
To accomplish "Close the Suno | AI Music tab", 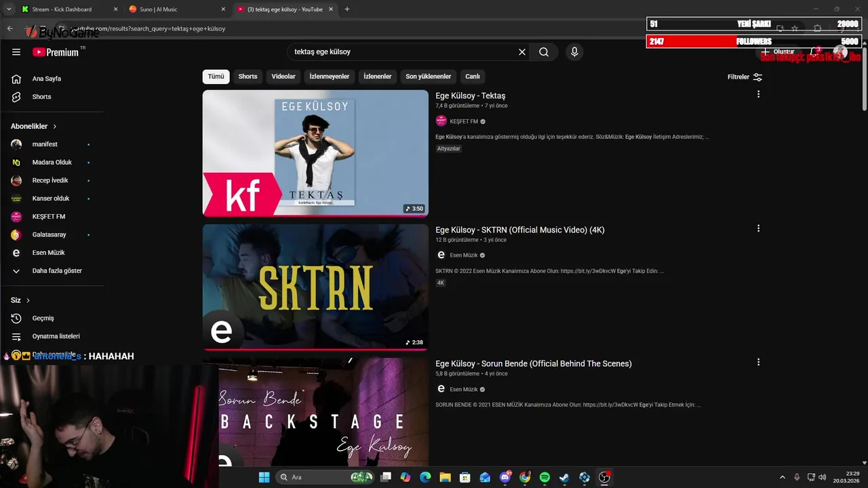I will coord(223,9).
